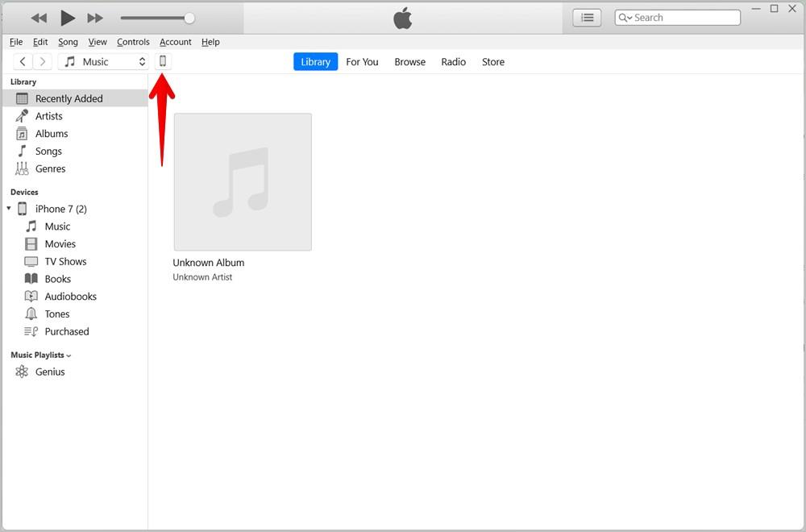
Task: Click the volume slider knob
Action: click(x=189, y=18)
